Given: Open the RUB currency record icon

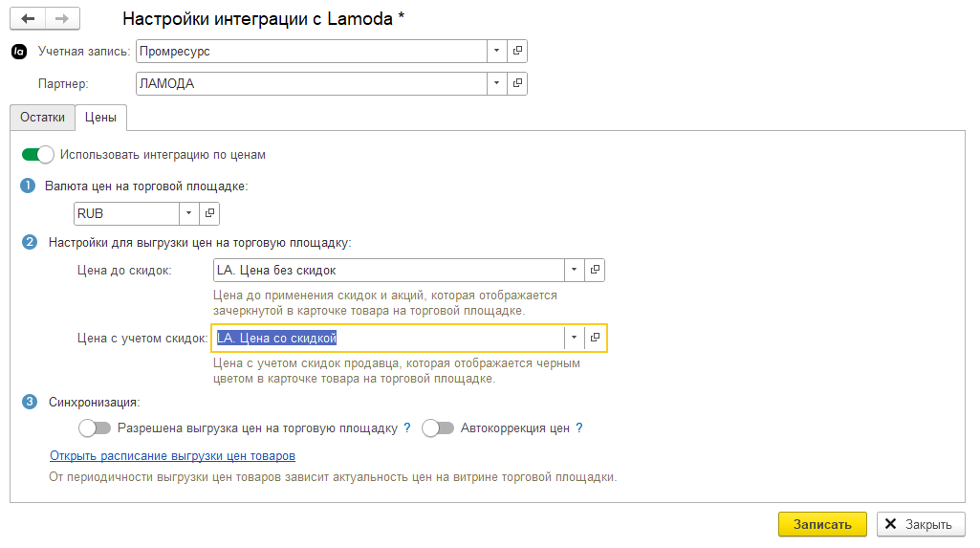Looking at the screenshot, I should (x=211, y=213).
